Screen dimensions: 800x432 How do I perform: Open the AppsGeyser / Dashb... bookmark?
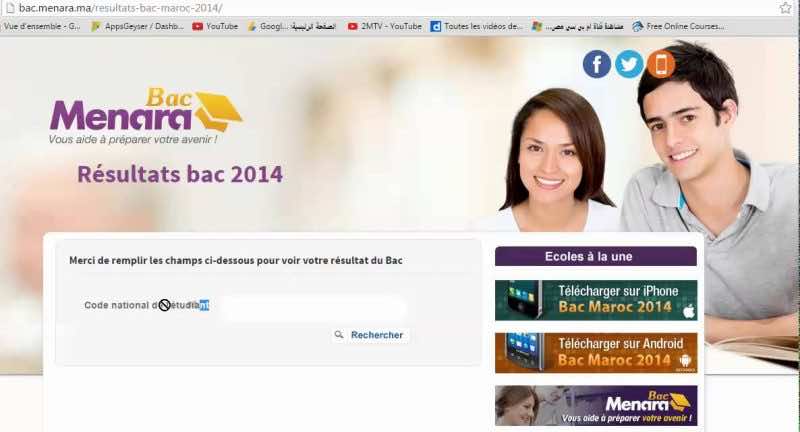click(137, 27)
